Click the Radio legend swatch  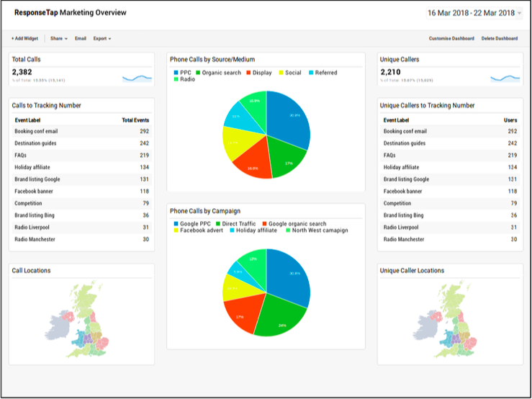176,79
